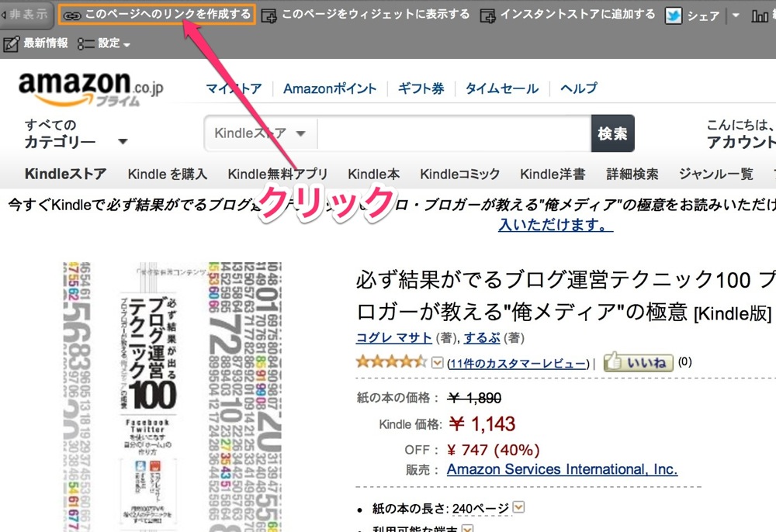This screenshot has width=776, height=532.
Task: Open ギフト券 link
Action: 421,88
